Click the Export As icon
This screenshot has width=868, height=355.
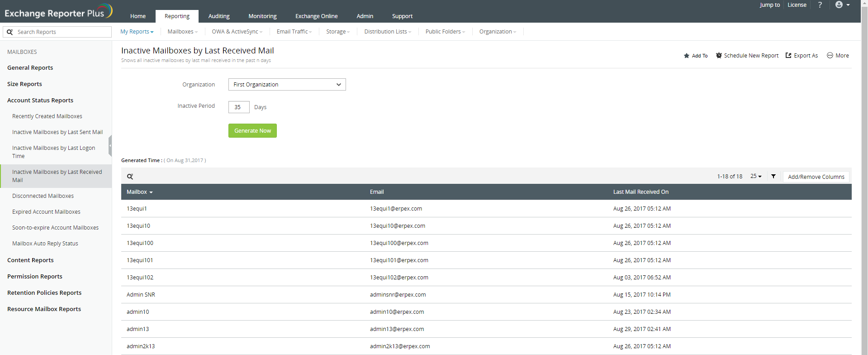coord(788,56)
